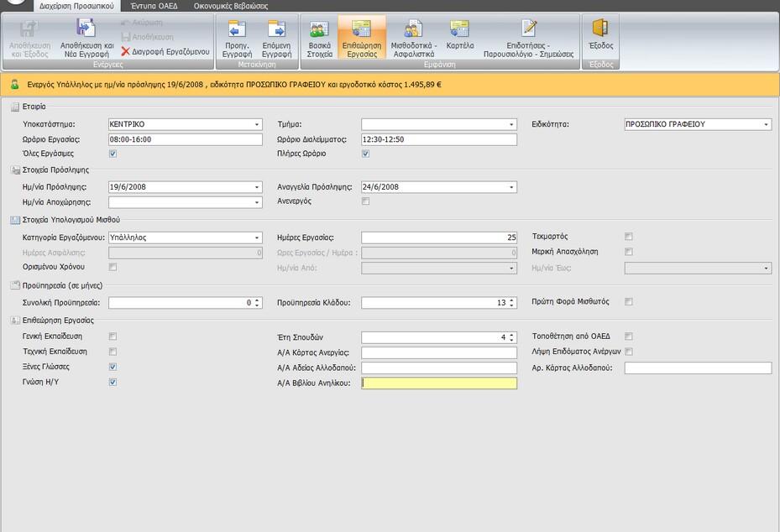Screen dimensions: 780x532
Task: Open Κατηγορία Εργαζόμενου dropdown
Action: click(257, 237)
